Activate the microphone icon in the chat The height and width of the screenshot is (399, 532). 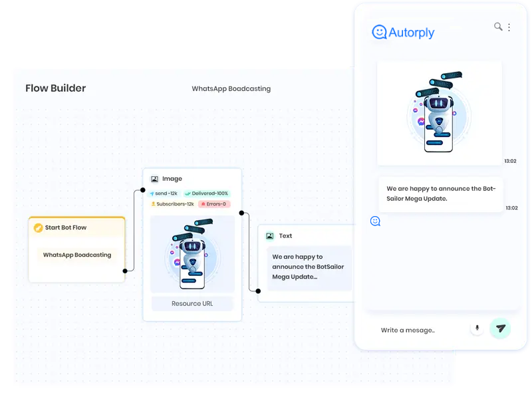click(477, 329)
